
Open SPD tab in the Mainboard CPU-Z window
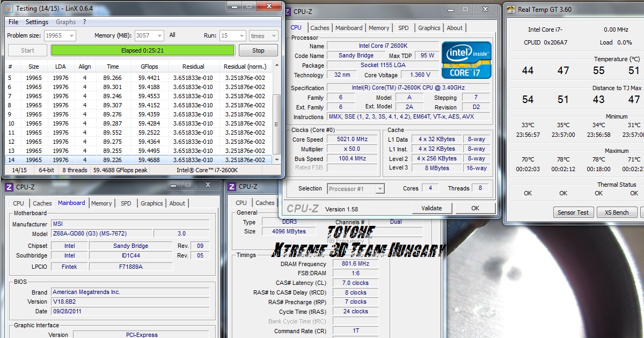[x=126, y=203]
